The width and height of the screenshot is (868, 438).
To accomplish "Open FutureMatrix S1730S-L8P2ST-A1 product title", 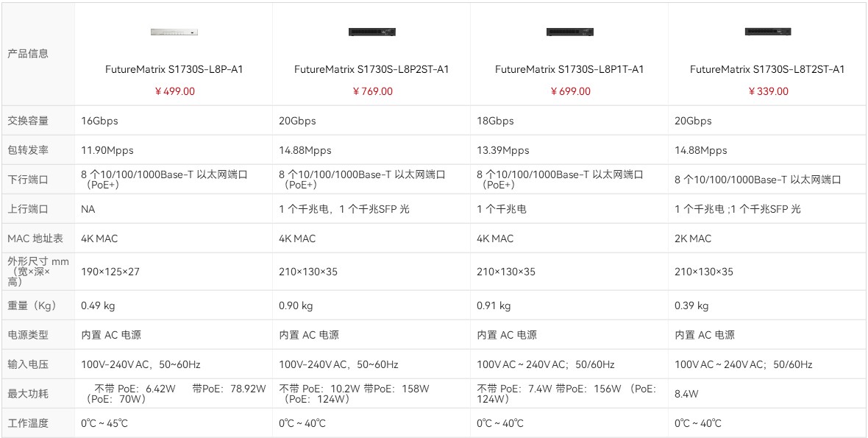I will click(x=371, y=69).
